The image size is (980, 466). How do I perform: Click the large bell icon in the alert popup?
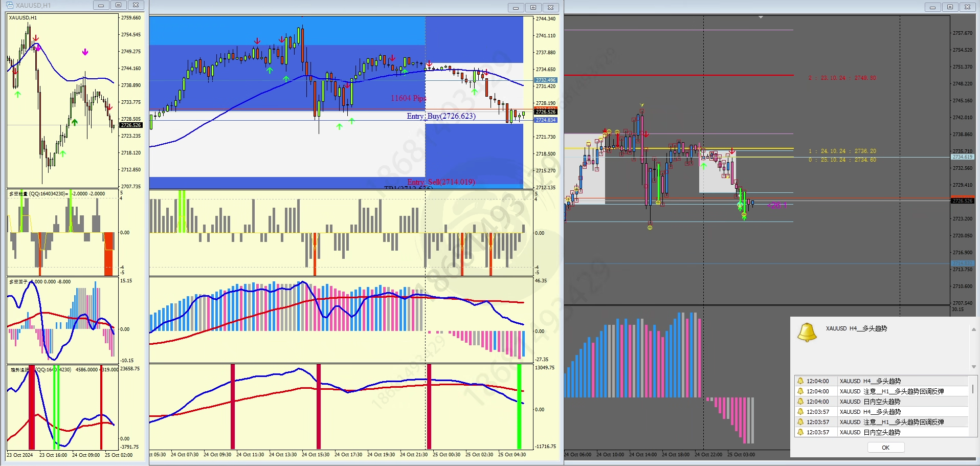(807, 332)
